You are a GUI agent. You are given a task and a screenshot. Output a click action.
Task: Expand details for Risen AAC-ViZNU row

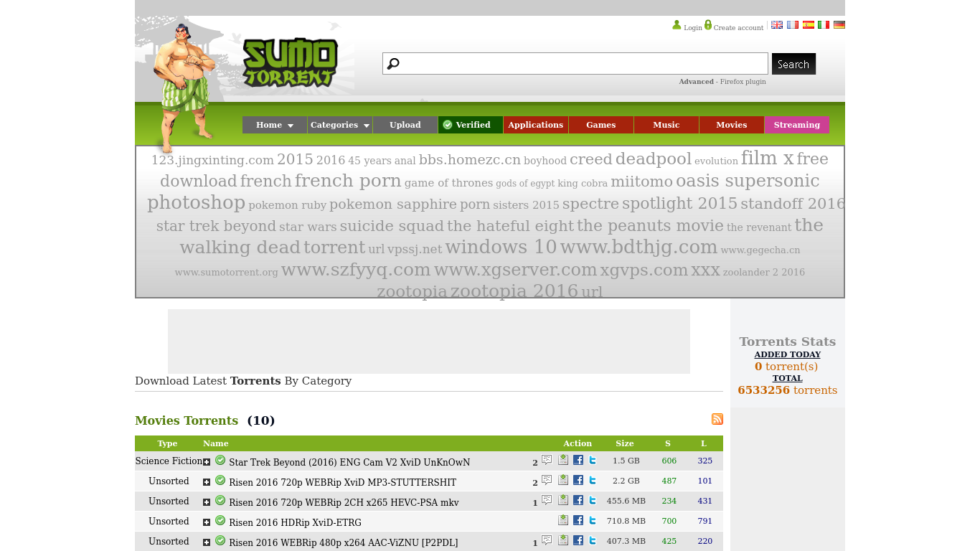coord(207,542)
